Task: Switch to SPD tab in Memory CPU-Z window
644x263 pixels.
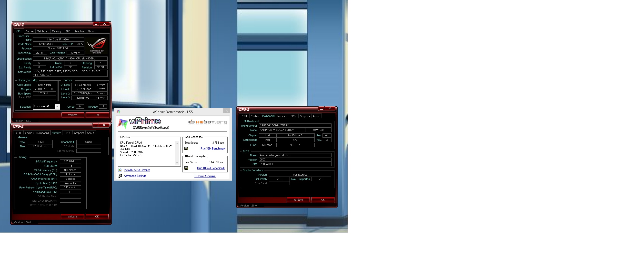Action: 67,133
